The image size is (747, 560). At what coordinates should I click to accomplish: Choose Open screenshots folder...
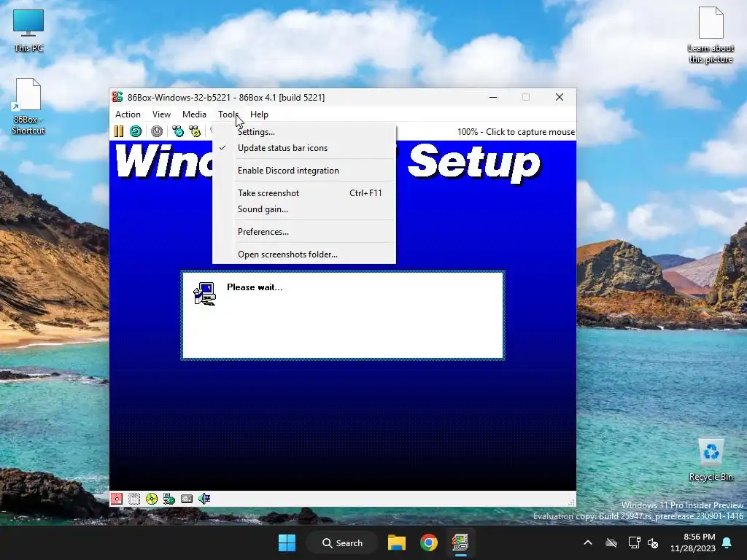[304, 254]
